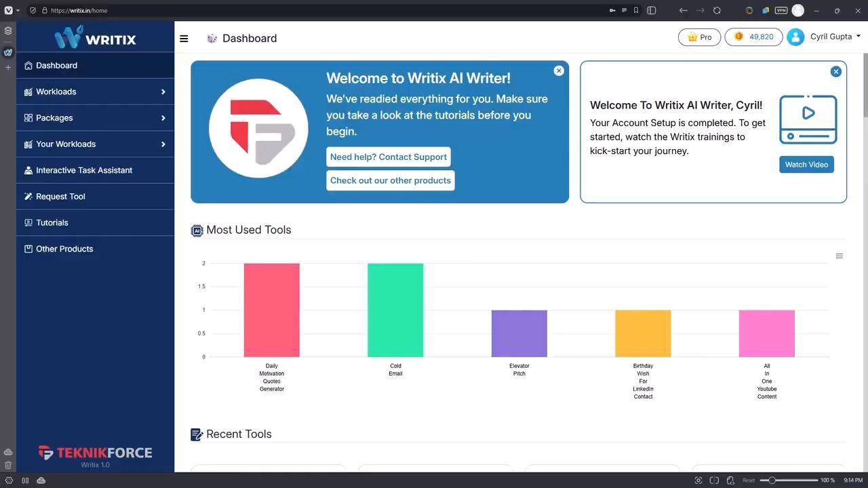Open the Request Tool page
Screen dimensions: 868x488
coord(95,197)
